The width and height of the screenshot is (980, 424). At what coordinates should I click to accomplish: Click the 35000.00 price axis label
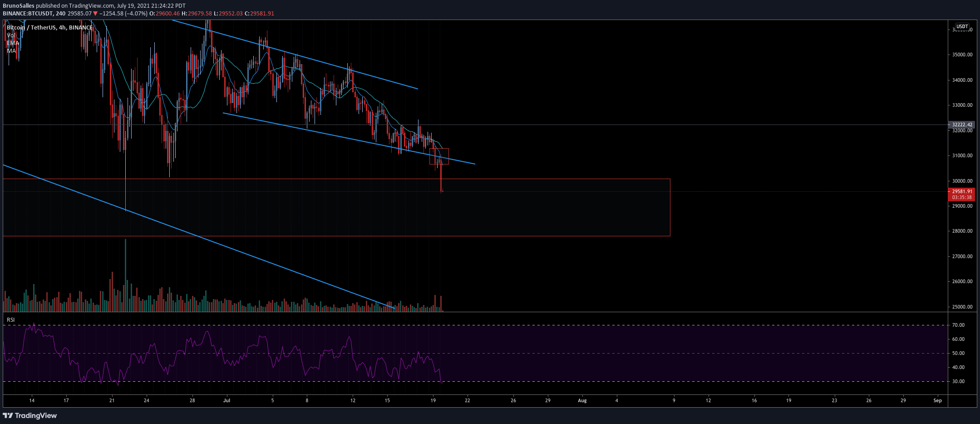[x=961, y=55]
